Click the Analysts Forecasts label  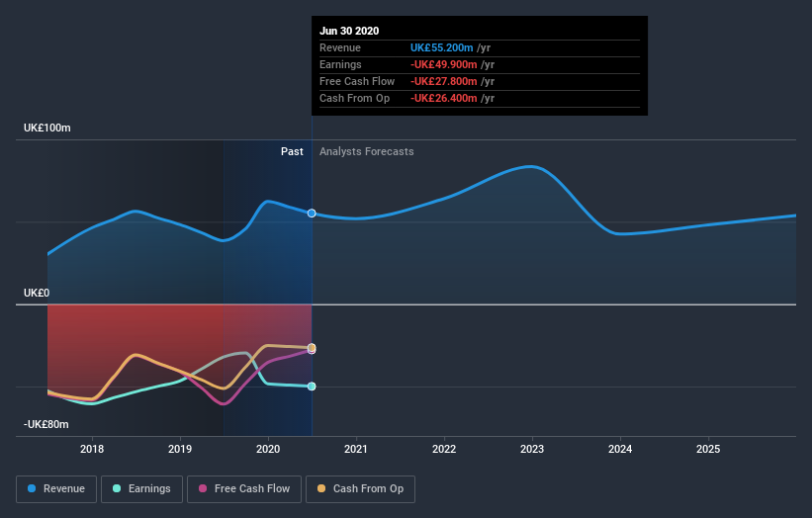(x=367, y=151)
